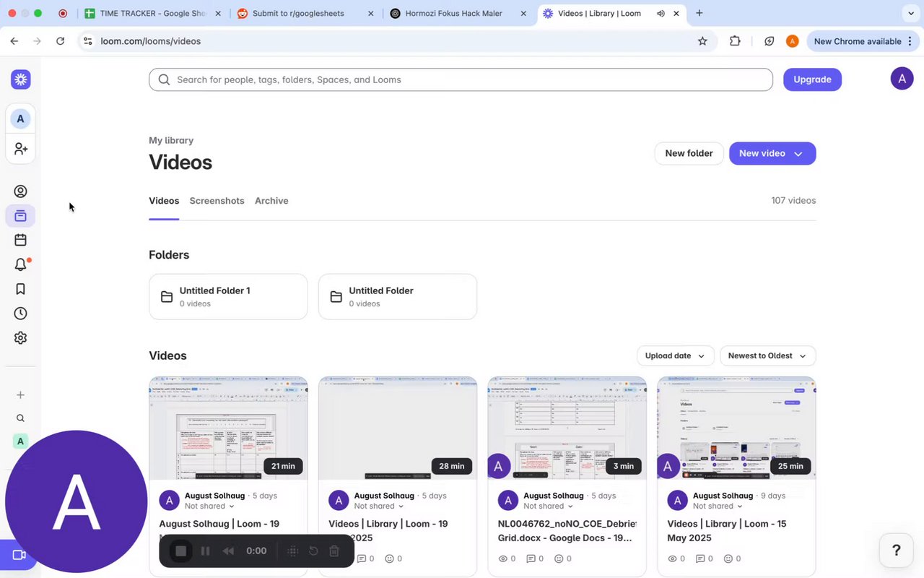924x578 pixels.
Task: Open the New Chrome available menu
Action: [863, 41]
